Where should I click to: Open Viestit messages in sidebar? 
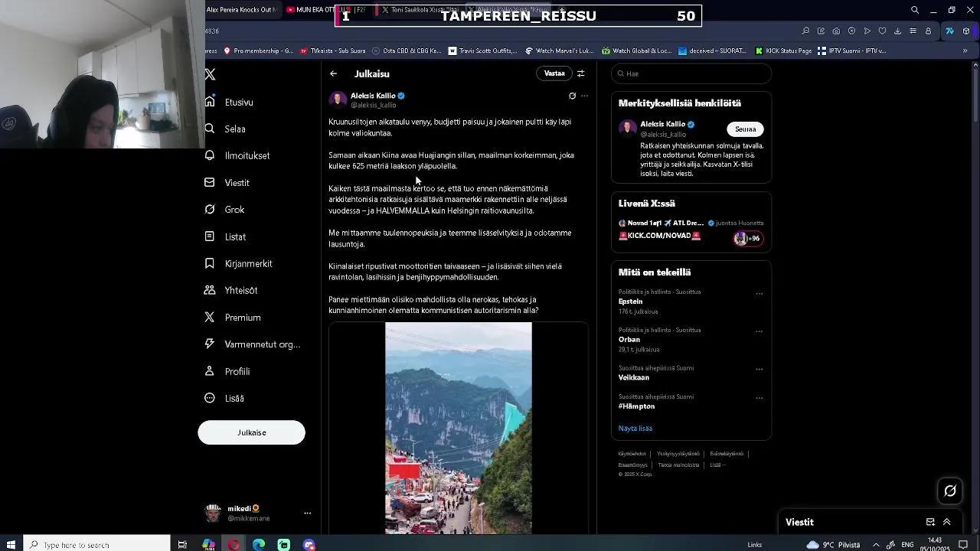pos(237,183)
